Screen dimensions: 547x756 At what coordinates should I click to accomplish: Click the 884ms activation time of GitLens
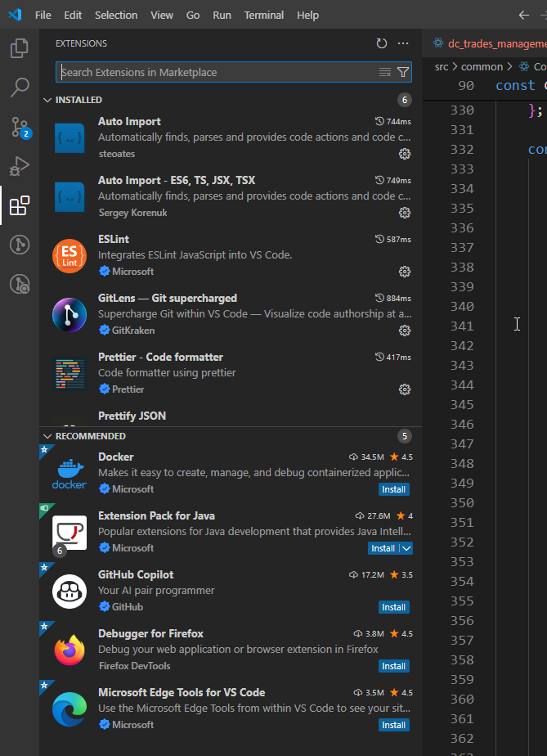coord(393,299)
